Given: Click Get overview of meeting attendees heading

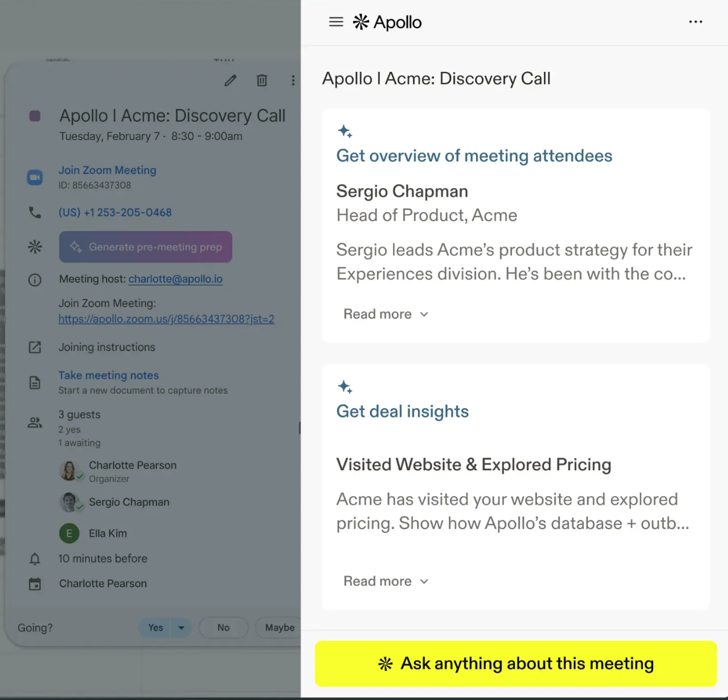Looking at the screenshot, I should (x=474, y=156).
